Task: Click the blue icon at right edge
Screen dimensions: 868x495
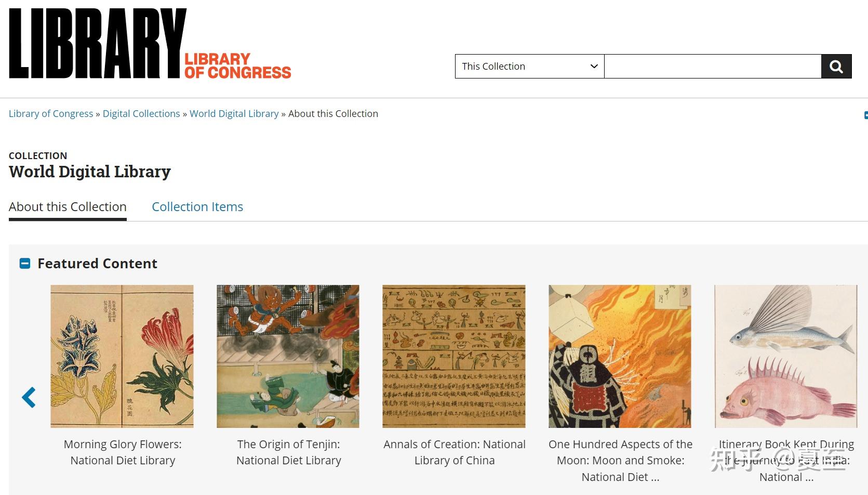Action: [x=865, y=115]
